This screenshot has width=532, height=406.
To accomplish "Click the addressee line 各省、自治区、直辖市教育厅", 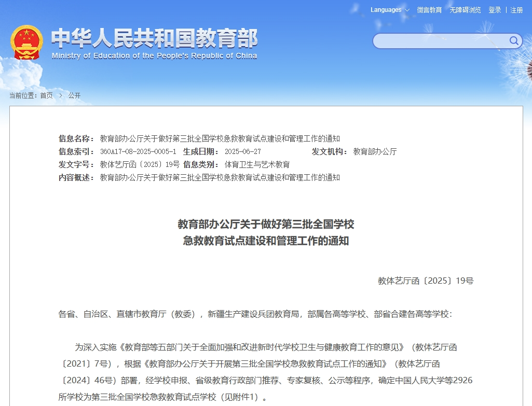I will [255, 314].
